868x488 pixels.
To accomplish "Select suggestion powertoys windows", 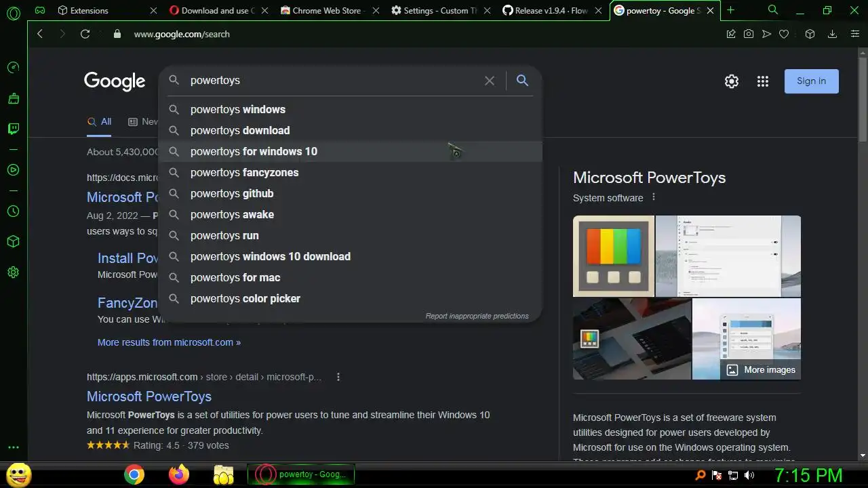I will coord(351,109).
